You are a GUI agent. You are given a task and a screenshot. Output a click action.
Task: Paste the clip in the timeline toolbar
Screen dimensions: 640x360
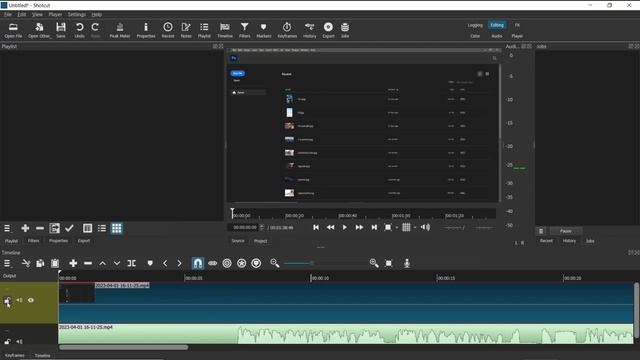pos(55,263)
